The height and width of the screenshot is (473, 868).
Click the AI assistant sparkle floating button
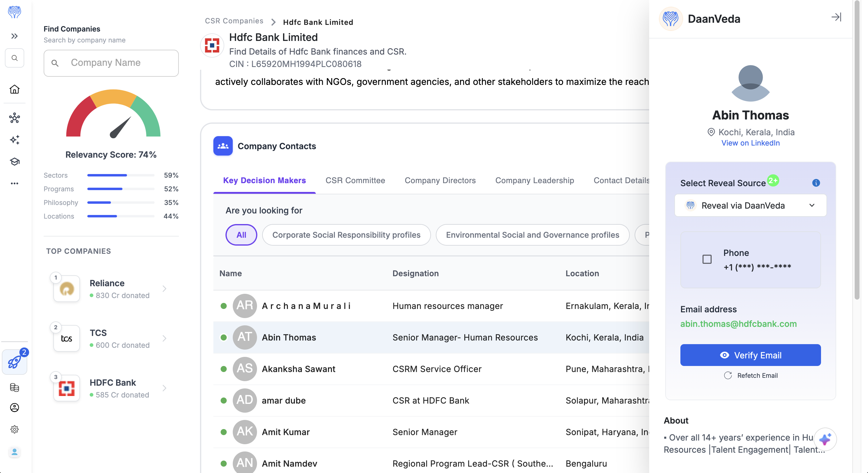pos(825,439)
